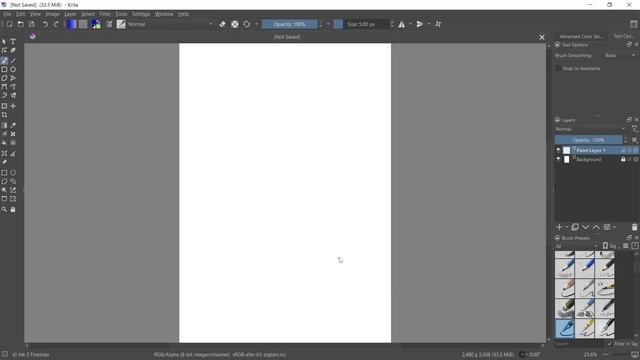Hide the Background layer
The height and width of the screenshot is (360, 640).
558,159
